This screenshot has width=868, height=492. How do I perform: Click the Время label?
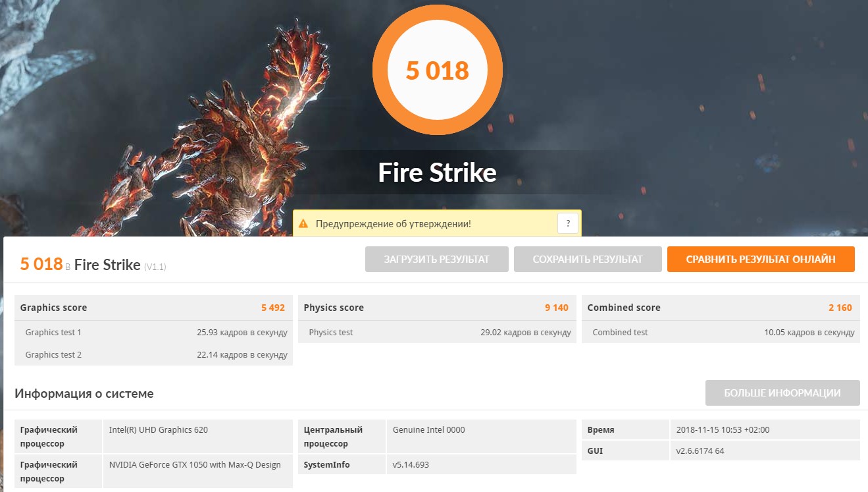601,430
